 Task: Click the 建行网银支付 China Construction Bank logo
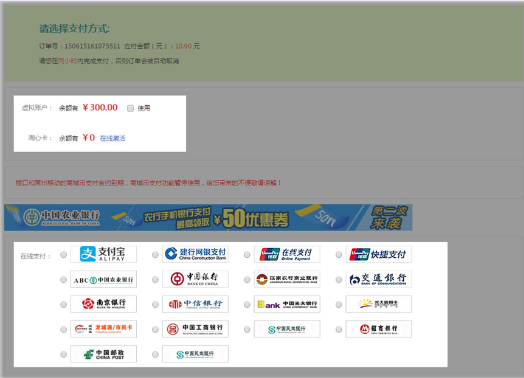coord(195,254)
